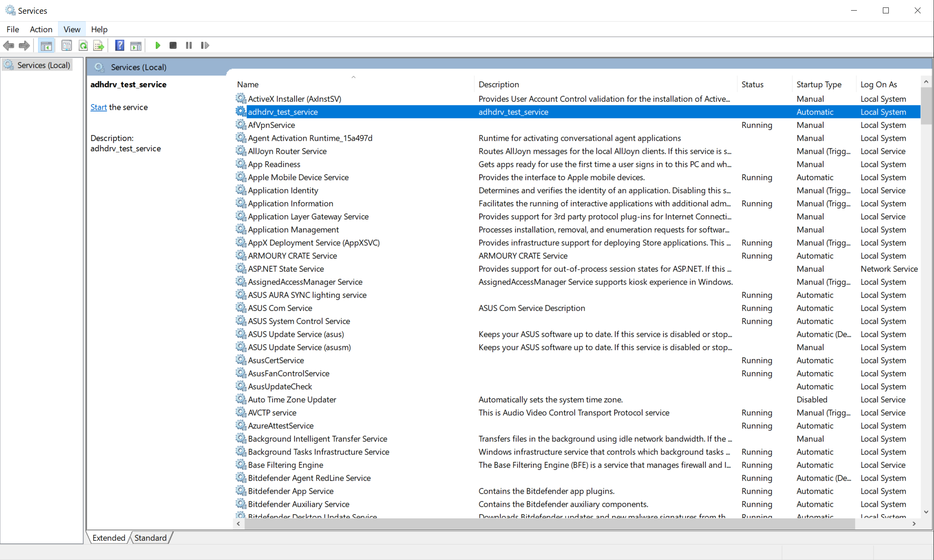934x560 pixels.
Task: Click the Refresh toolbar icon
Action: click(83, 46)
